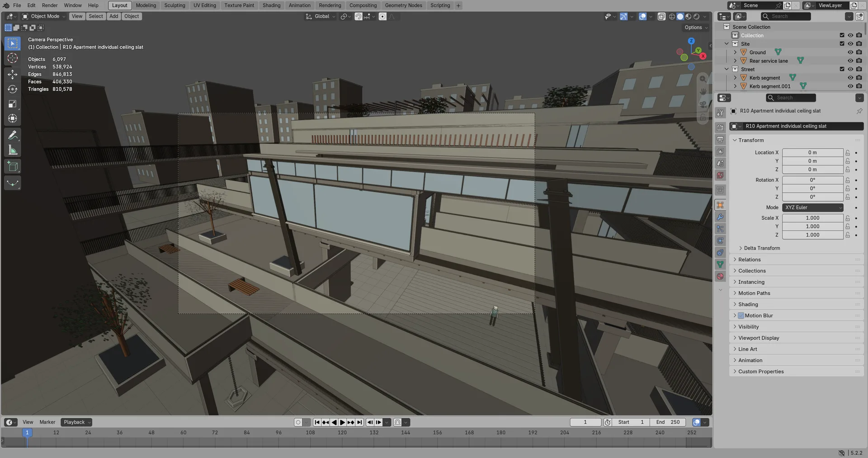Open the Output properties tab
Viewport: 868px width, 458px height.
pos(720,139)
